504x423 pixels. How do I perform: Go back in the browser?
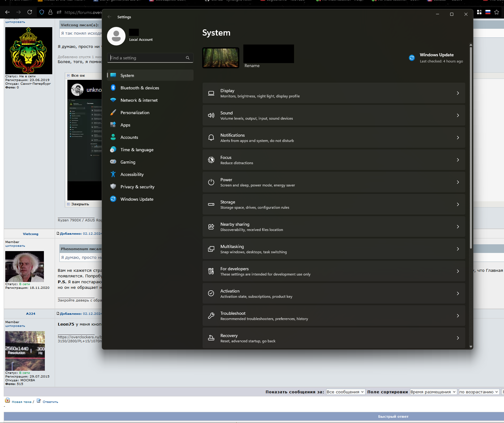tap(7, 12)
